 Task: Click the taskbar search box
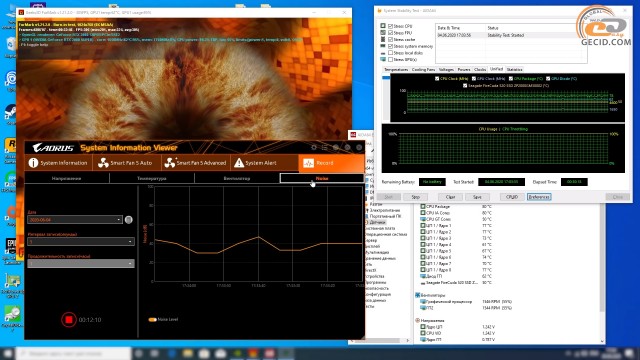(73, 353)
